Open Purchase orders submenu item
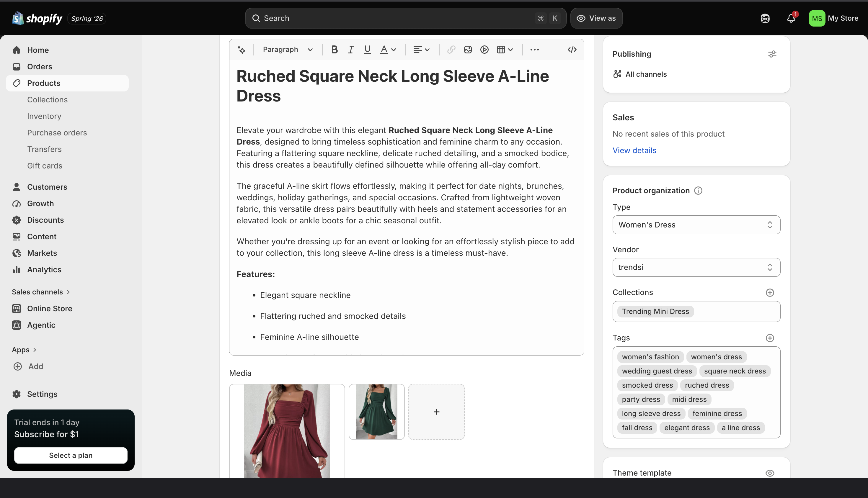 [57, 133]
